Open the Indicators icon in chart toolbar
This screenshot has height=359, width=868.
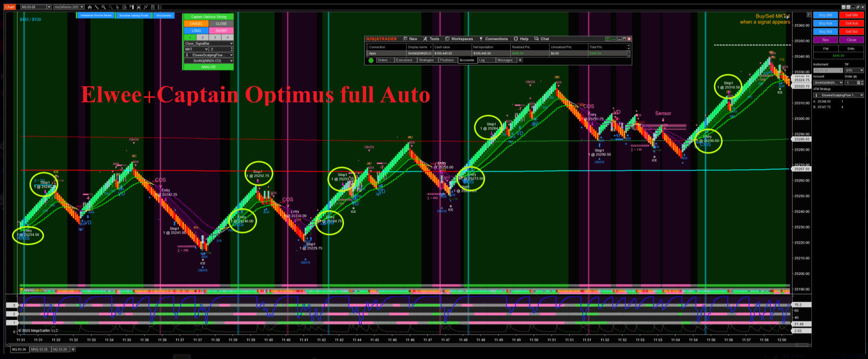pyautogui.click(x=146, y=7)
